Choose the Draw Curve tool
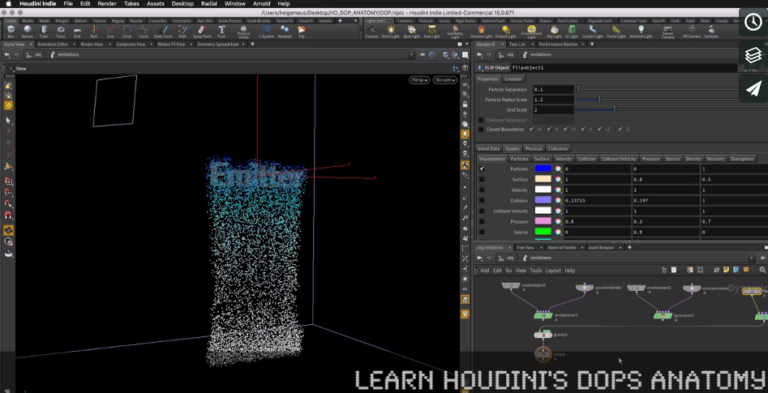 pos(163,31)
